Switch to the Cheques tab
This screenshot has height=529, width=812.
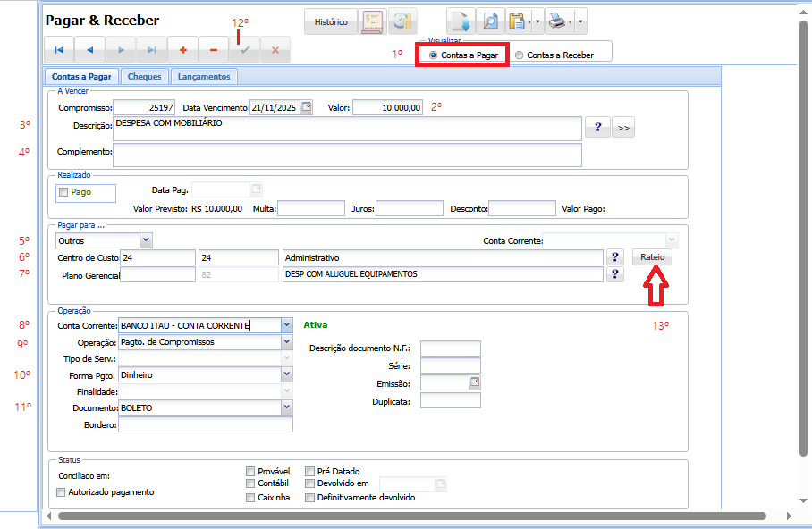[x=144, y=77]
